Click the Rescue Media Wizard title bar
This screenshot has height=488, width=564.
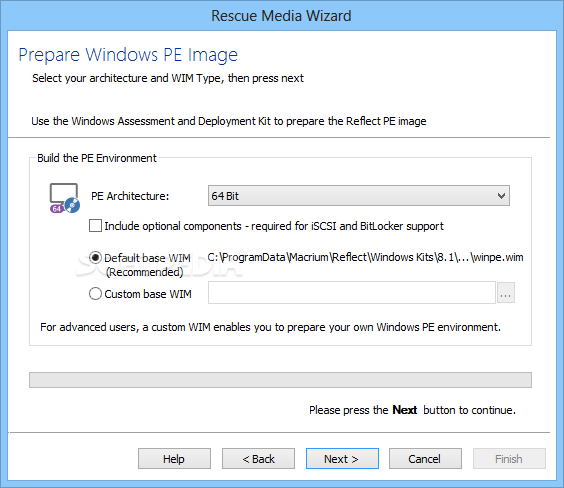[282, 16]
